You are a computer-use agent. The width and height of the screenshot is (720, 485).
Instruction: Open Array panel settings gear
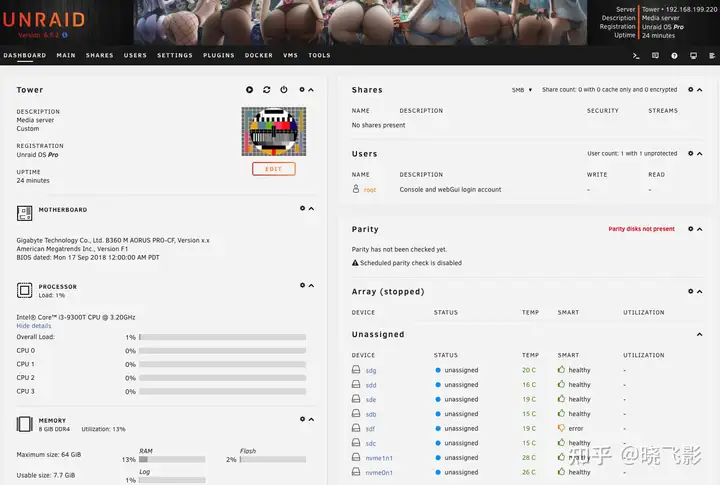[690, 291]
